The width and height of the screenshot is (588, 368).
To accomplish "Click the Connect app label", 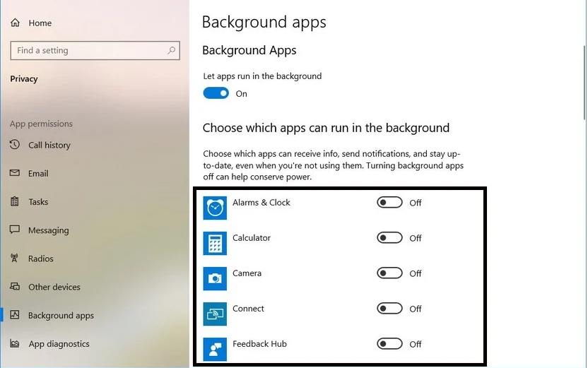I will (x=248, y=309).
